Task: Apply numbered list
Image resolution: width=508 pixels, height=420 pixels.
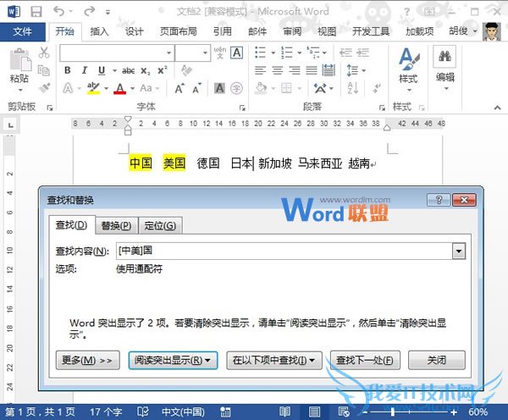Action: pos(287,52)
